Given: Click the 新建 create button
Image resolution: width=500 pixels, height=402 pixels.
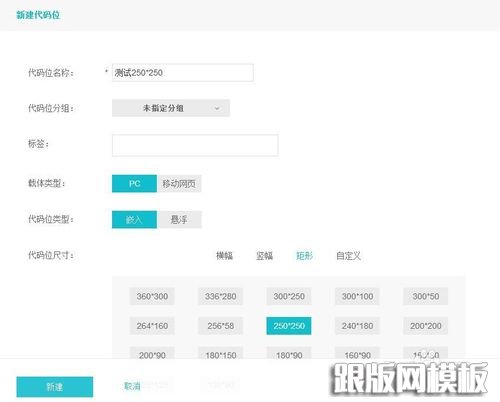Looking at the screenshot, I should click(x=55, y=387).
